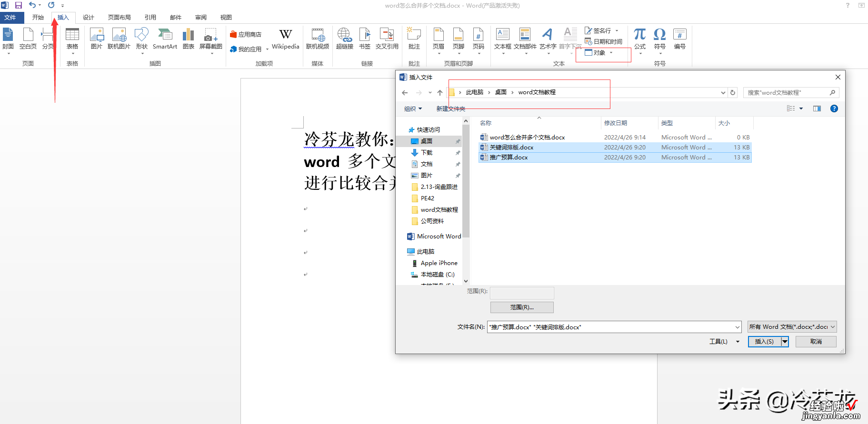The width and height of the screenshot is (868, 424).
Task: Switch to the View (视图) tab
Action: click(x=226, y=18)
